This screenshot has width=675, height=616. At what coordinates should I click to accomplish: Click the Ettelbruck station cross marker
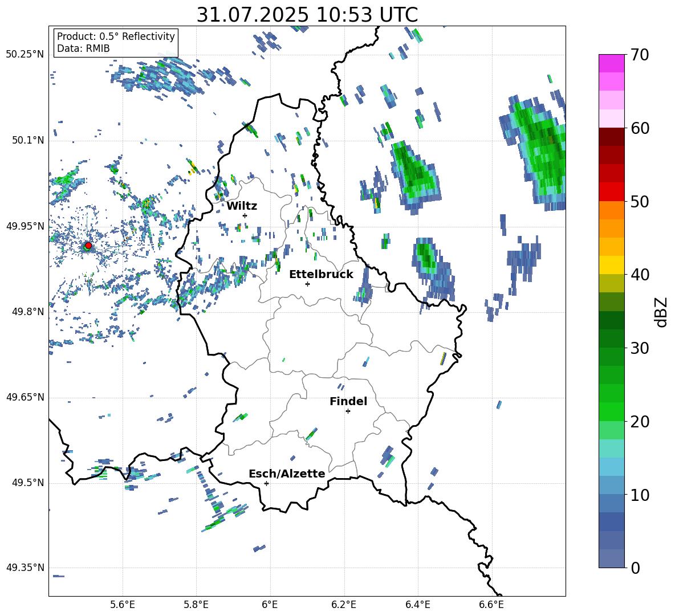307,284
